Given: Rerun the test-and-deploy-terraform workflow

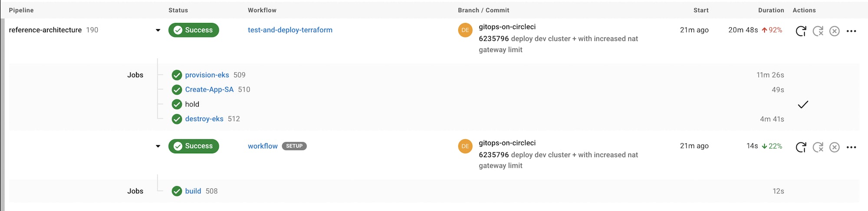Looking at the screenshot, I should click(x=801, y=31).
